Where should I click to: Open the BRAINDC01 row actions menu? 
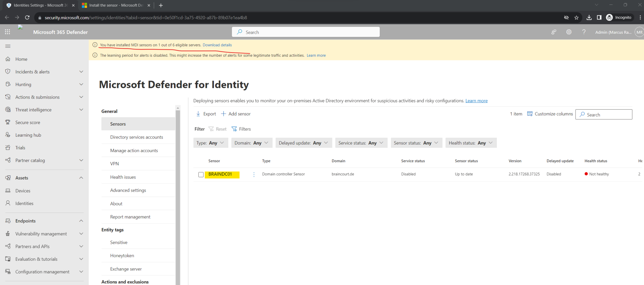tap(254, 174)
